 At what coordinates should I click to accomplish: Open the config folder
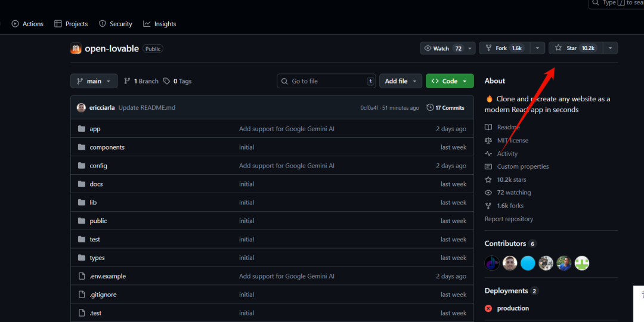tap(98, 166)
